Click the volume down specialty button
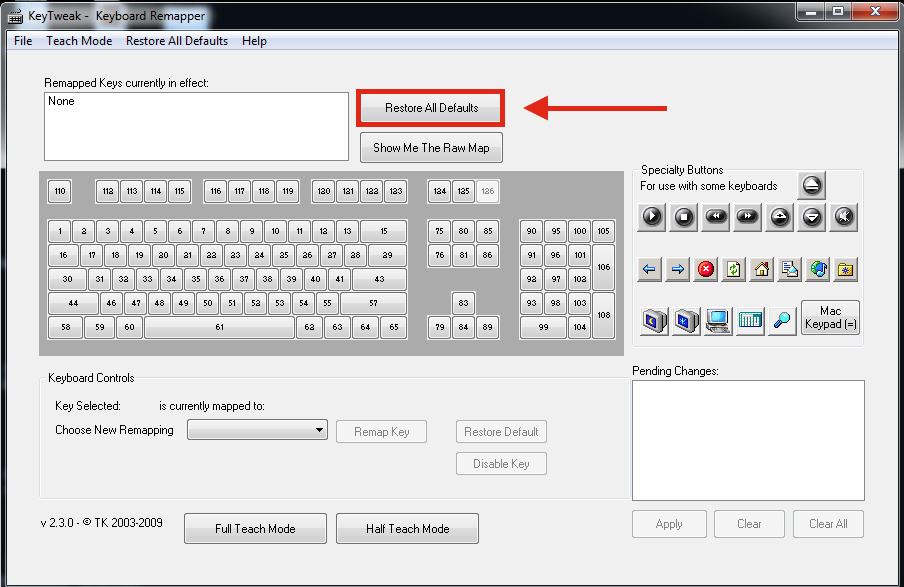Screen dimensions: 904x587 click(x=812, y=217)
